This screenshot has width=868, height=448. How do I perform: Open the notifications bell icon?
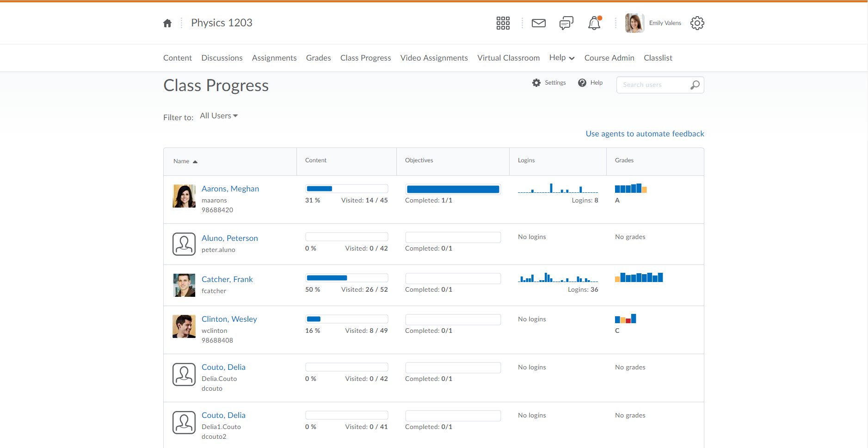coord(594,23)
